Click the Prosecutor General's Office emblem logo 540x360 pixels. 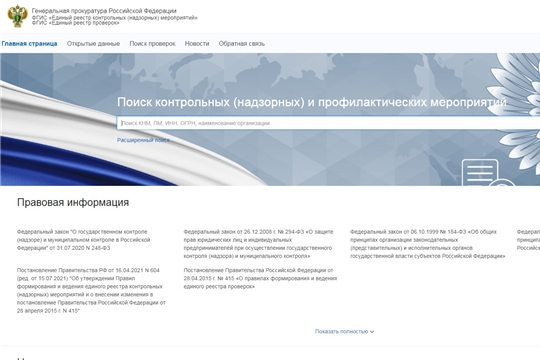[x=17, y=16]
